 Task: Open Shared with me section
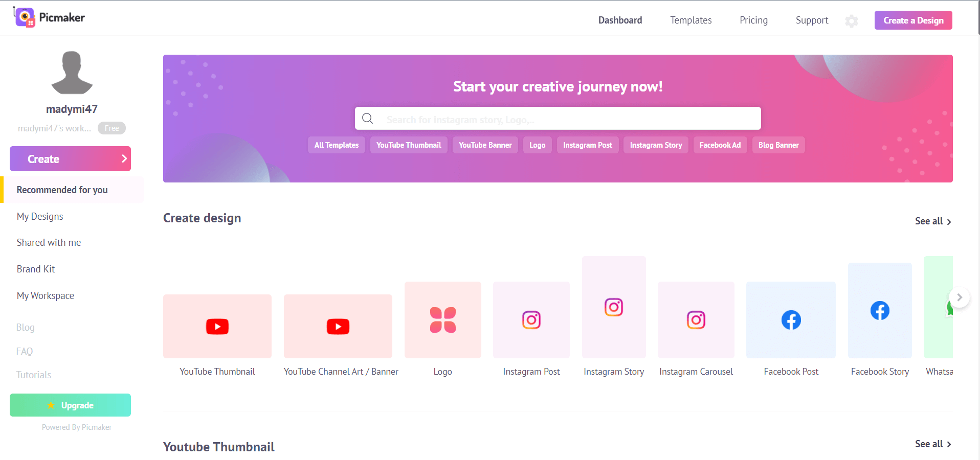(49, 242)
